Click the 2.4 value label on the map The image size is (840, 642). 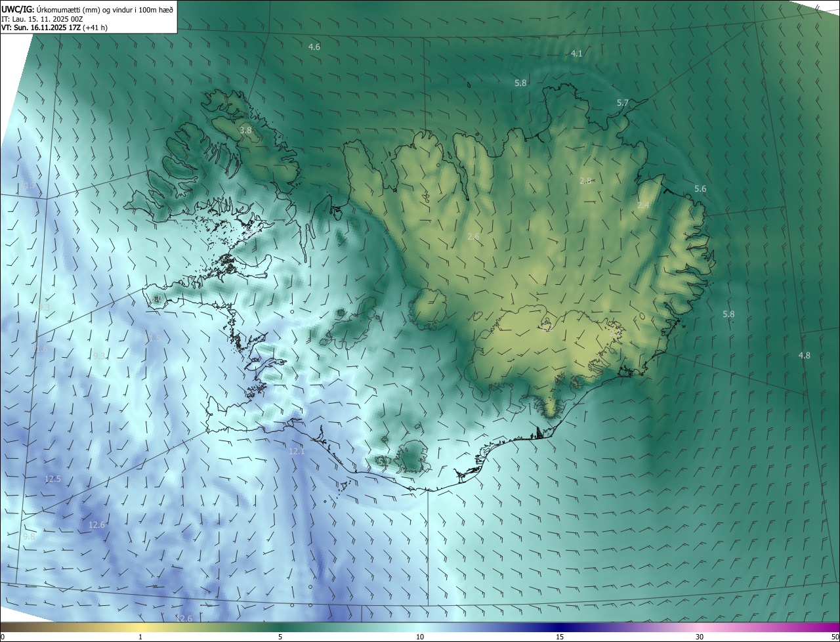[643, 205]
